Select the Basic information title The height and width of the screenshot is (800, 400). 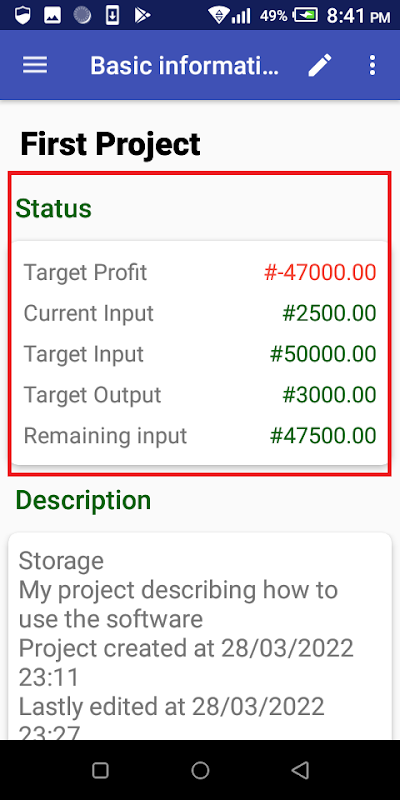pyautogui.click(x=185, y=65)
